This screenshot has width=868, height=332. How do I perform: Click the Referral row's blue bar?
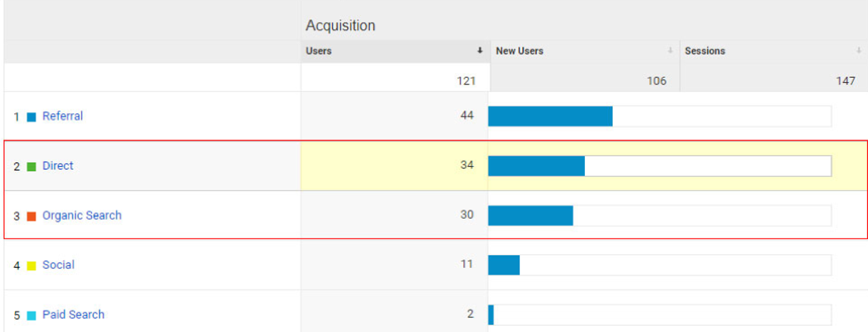(550, 116)
